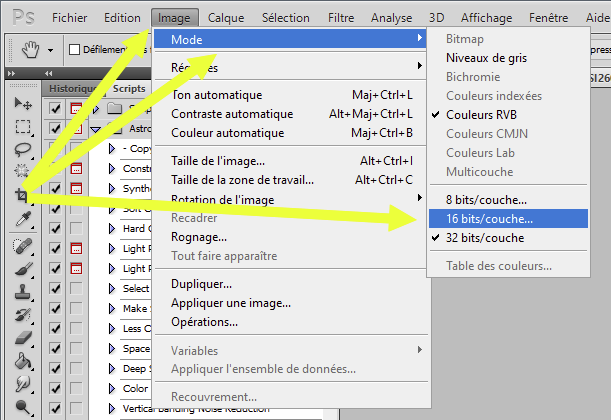Collapse the panel dock with left double-arrows
The width and height of the screenshot is (611, 420).
point(48,73)
